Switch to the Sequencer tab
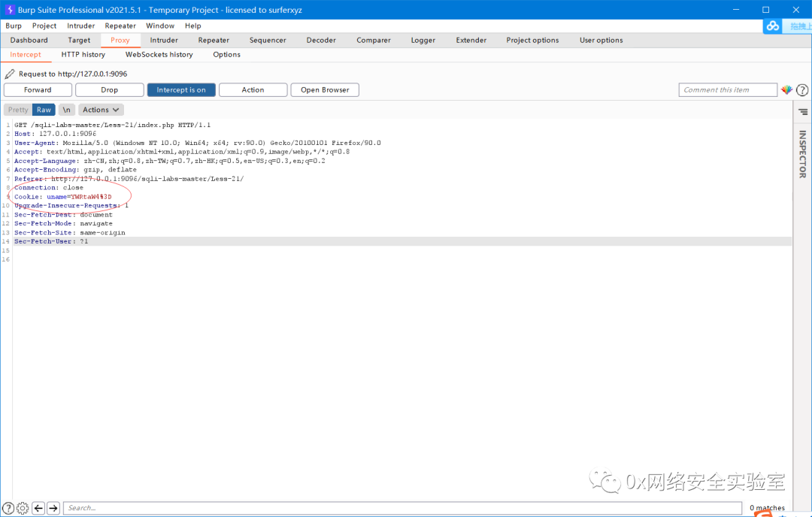This screenshot has width=812, height=517. tap(268, 41)
